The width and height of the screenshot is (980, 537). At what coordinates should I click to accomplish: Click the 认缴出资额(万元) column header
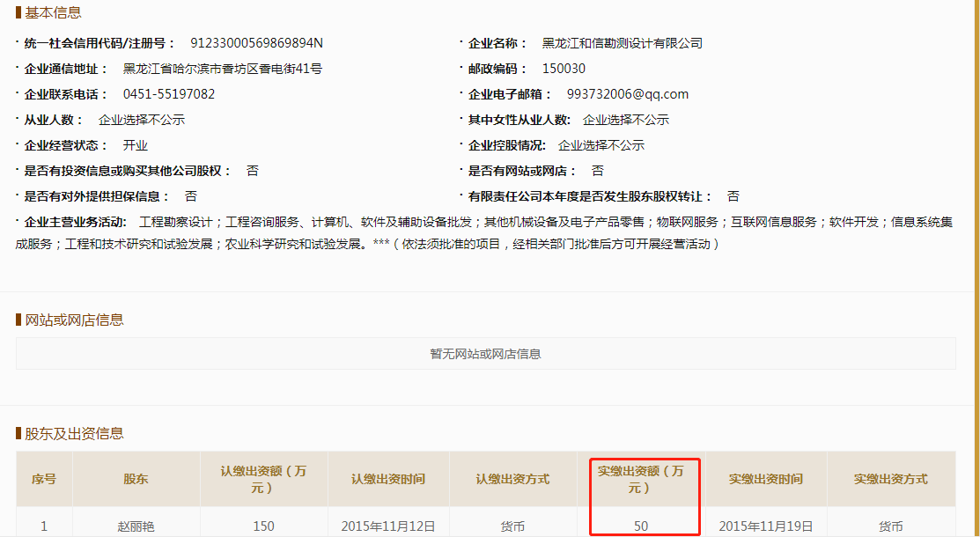click(263, 479)
